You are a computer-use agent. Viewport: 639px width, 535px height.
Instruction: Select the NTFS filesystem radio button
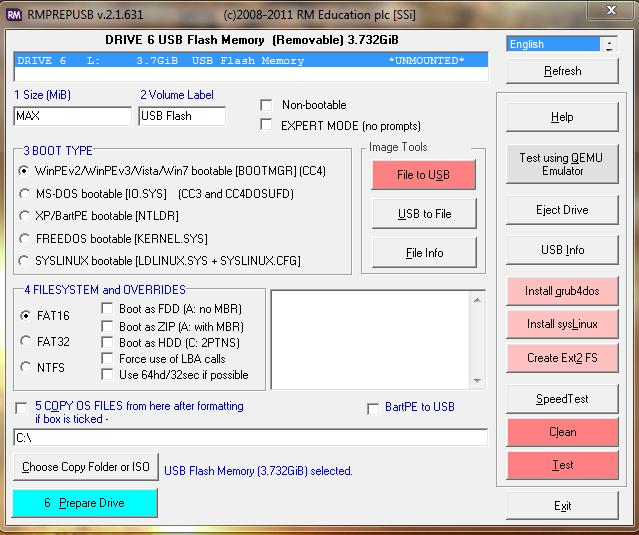[x=26, y=367]
